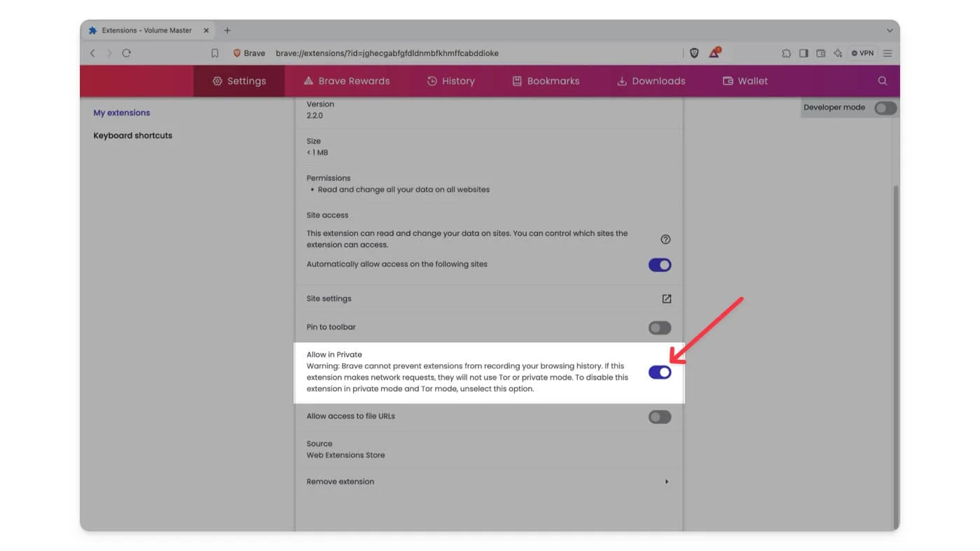Open the extensions puzzle icon in toolbar
The height and width of the screenshot is (551, 980).
click(x=786, y=53)
